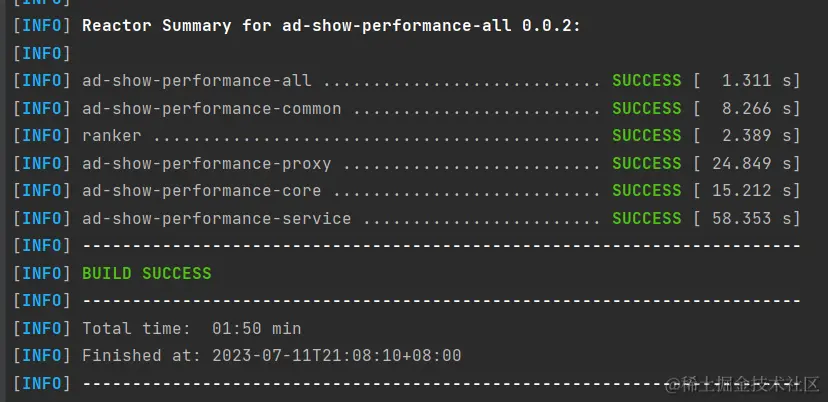Click the Finished at timestamp line

tap(272, 355)
